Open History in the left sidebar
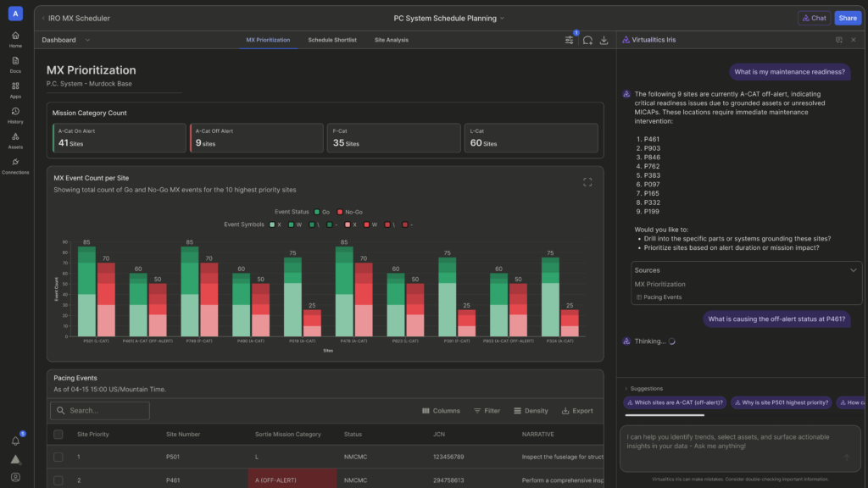This screenshot has height=488, width=868. (15, 115)
